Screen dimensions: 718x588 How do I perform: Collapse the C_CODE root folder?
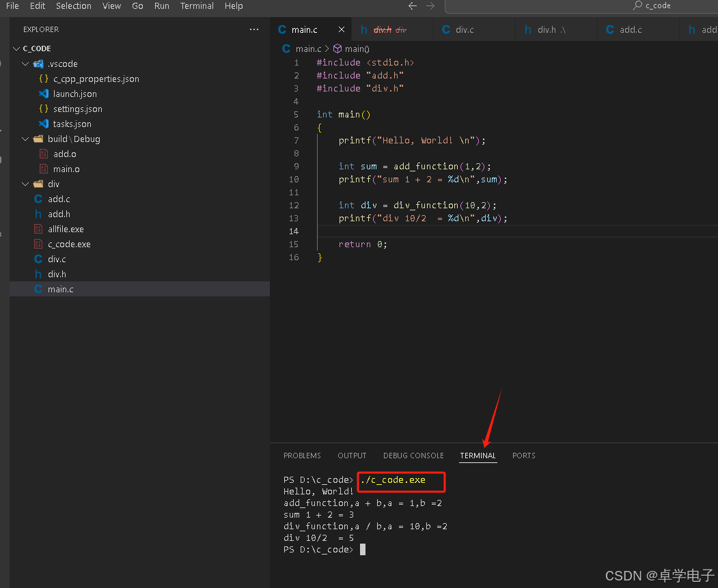pyautogui.click(x=17, y=48)
